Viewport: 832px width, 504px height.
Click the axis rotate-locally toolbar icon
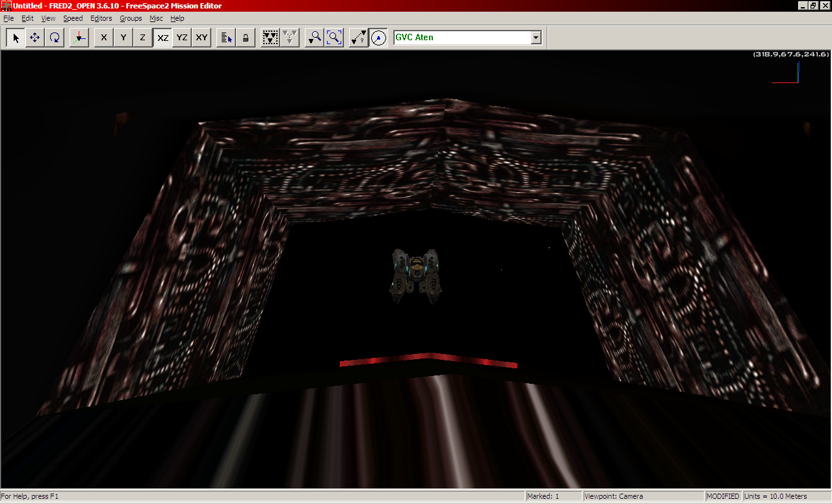79,38
